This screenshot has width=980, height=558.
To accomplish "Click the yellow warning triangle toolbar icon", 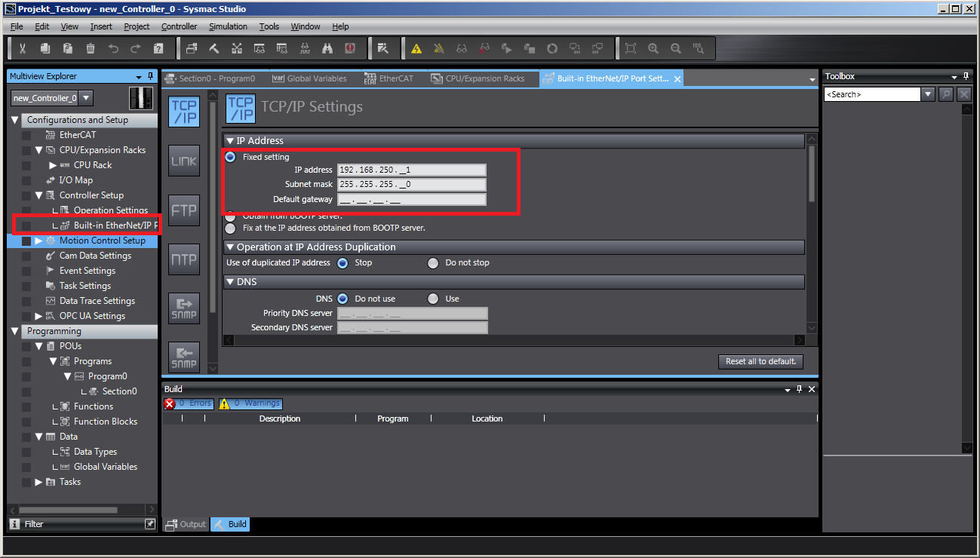I will coord(416,48).
